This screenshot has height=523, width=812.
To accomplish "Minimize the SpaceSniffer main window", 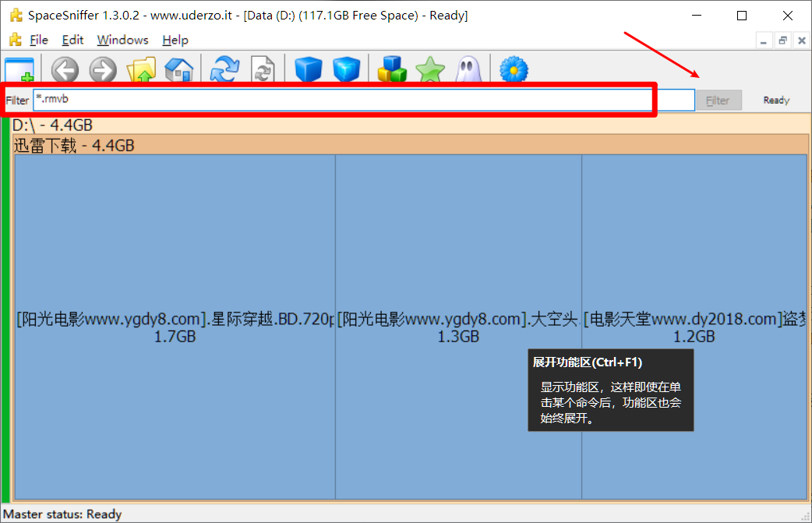I will (697, 16).
